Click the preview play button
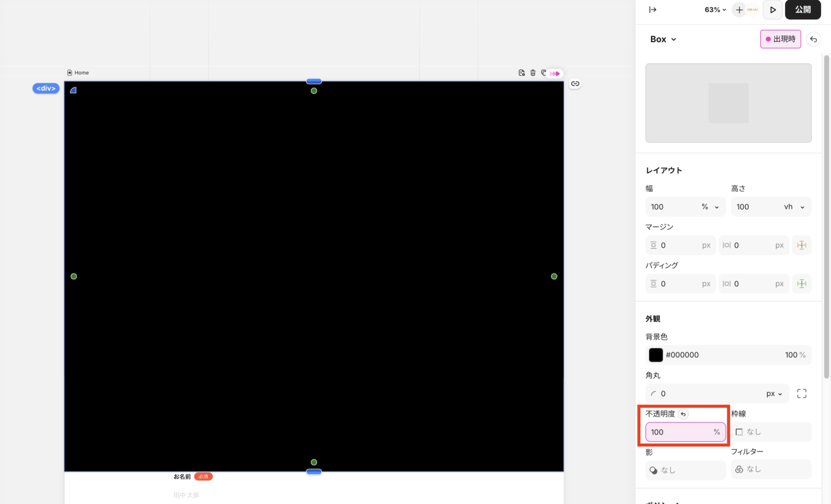This screenshot has width=831, height=504. 772,10
